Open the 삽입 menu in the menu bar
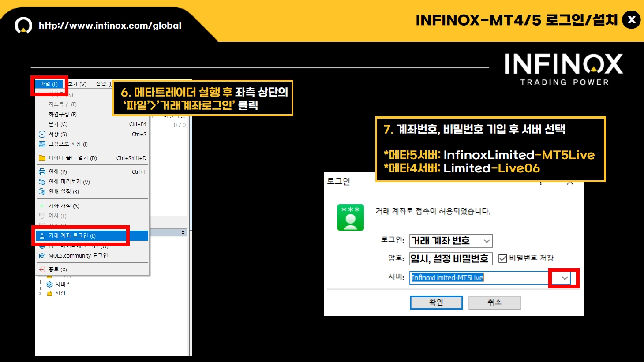The width and height of the screenshot is (644, 362). [104, 84]
